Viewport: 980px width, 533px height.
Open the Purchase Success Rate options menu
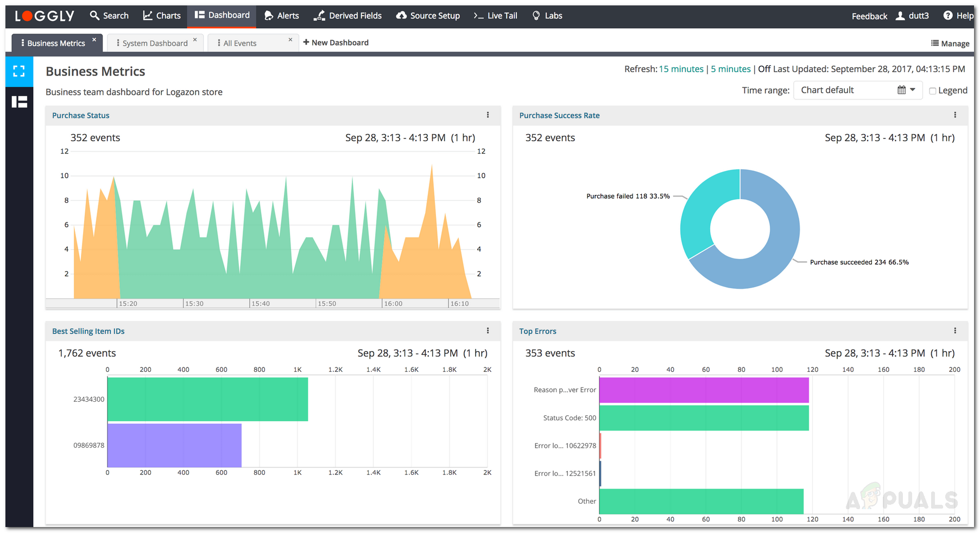click(x=954, y=115)
